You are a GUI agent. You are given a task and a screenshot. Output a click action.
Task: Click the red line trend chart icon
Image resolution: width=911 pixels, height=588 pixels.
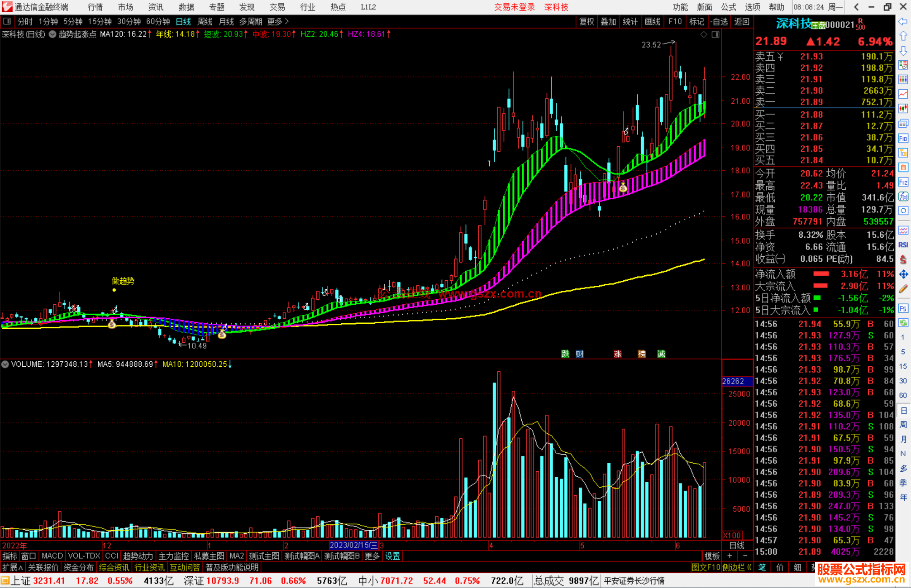click(x=903, y=94)
